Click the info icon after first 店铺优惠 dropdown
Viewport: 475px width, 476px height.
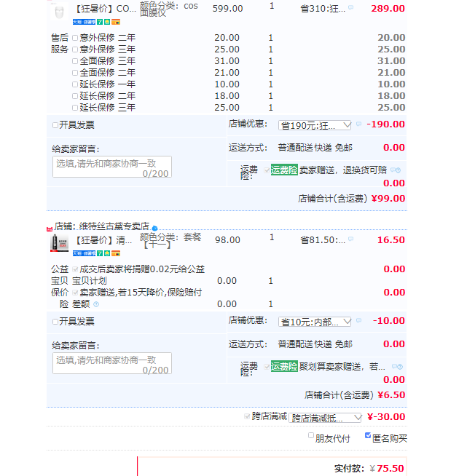pos(358,124)
